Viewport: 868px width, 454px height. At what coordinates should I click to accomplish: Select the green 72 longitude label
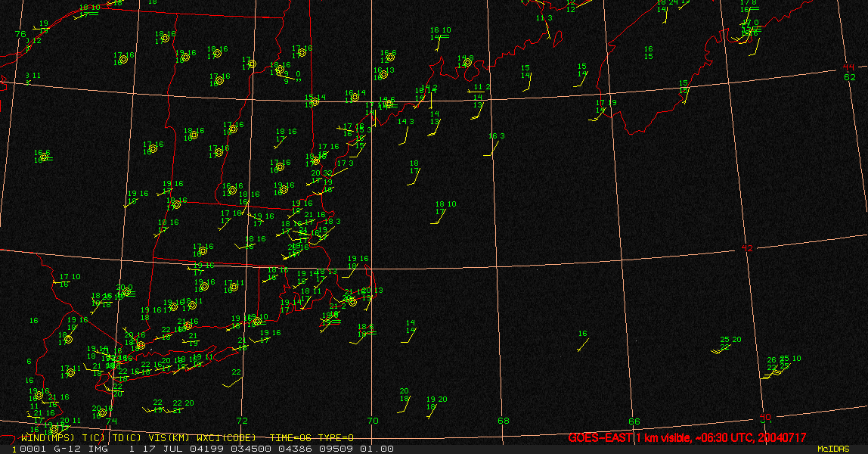[242, 421]
